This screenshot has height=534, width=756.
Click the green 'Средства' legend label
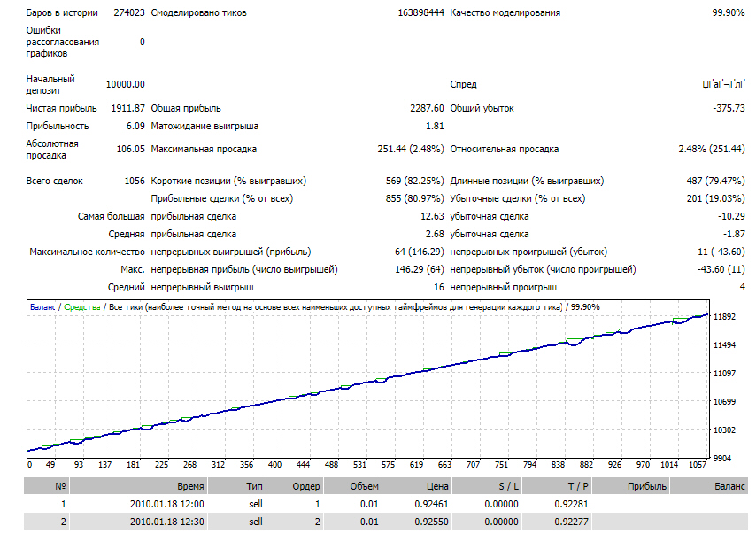click(x=82, y=307)
